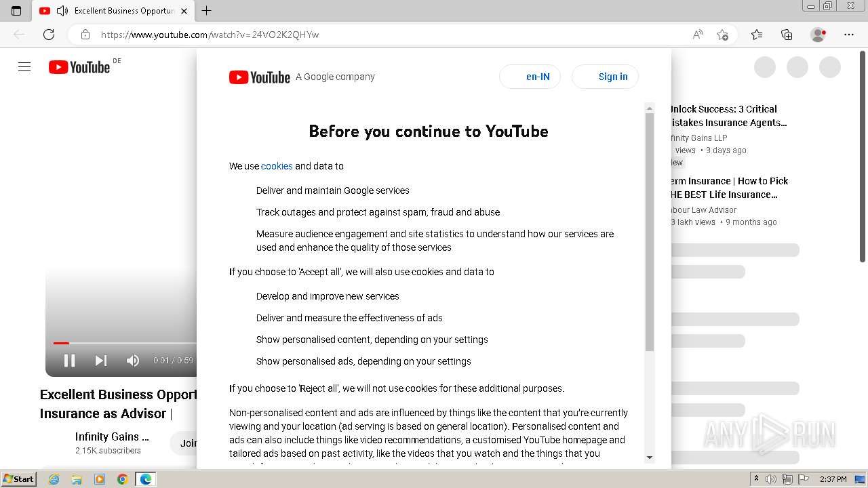Viewport: 868px width, 488px height.
Task: Open the Edge profile icon
Action: pyautogui.click(x=818, y=35)
